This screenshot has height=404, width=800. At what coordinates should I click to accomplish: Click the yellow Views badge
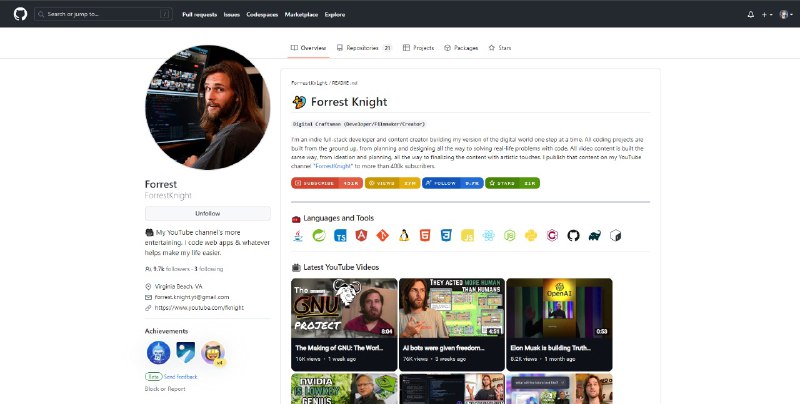click(392, 183)
